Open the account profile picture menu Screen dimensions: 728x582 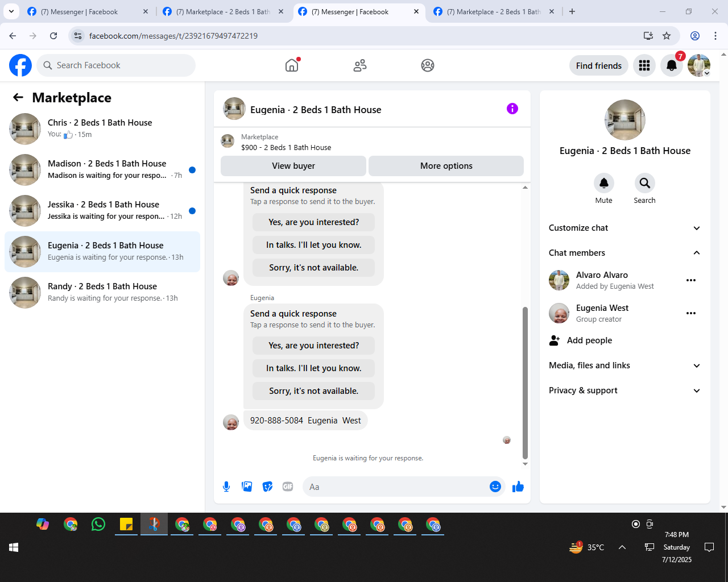(x=699, y=65)
